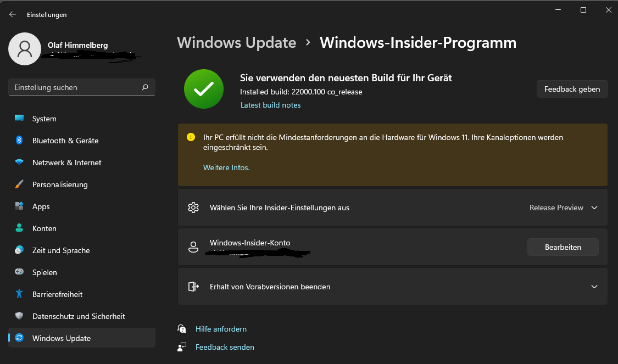Open Zeit und Sprache settings
This screenshot has width=618, height=364.
(x=82, y=250)
